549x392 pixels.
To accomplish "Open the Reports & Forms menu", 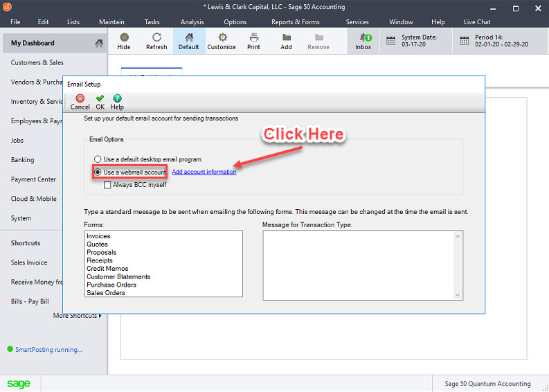I will 296,21.
